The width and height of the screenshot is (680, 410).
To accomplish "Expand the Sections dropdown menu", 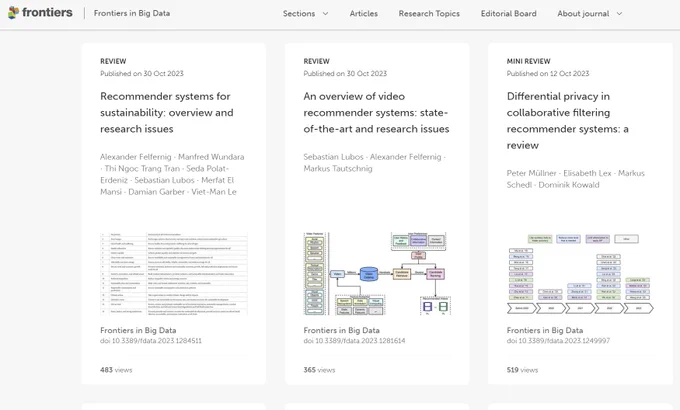I will tap(305, 13).
